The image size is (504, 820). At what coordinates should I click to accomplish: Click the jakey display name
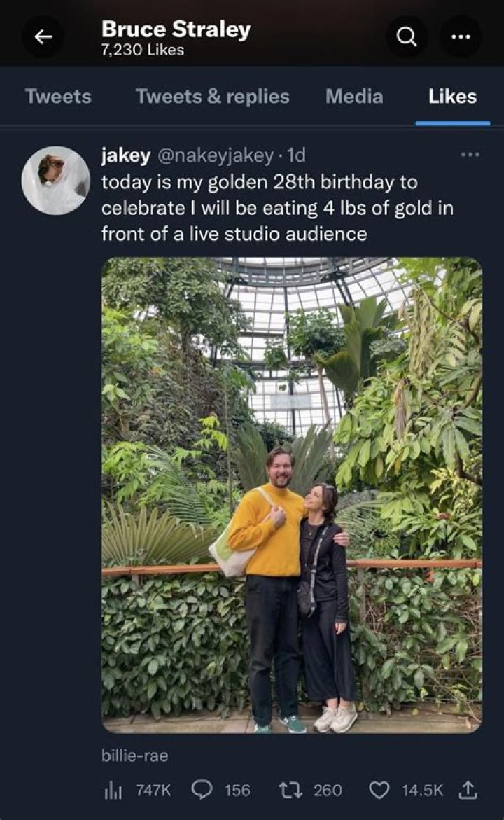pyautogui.click(x=125, y=155)
